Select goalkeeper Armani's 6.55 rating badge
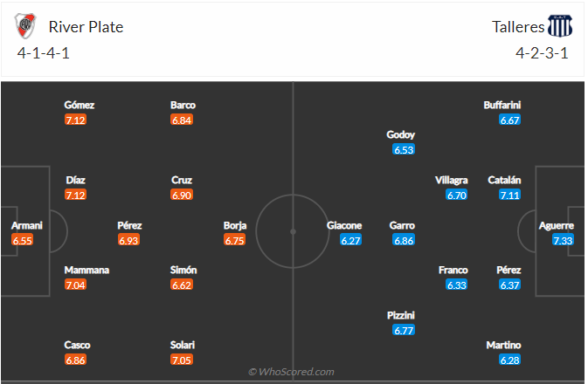Viewport: 588px width, 384px height. [x=23, y=240]
